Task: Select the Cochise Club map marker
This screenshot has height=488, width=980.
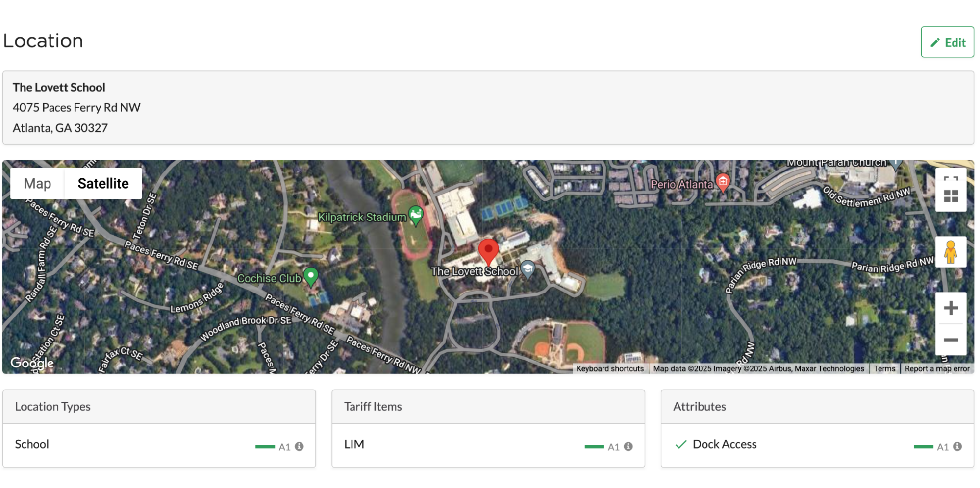Action: (311, 276)
